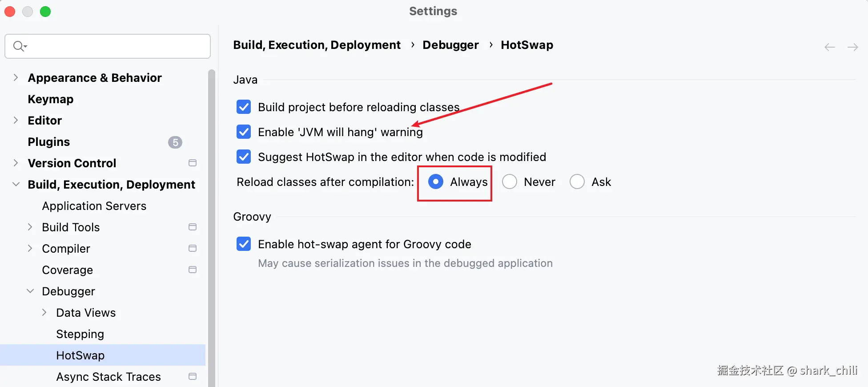
Task: Click the Async Stack Traces project-level icon
Action: click(193, 377)
